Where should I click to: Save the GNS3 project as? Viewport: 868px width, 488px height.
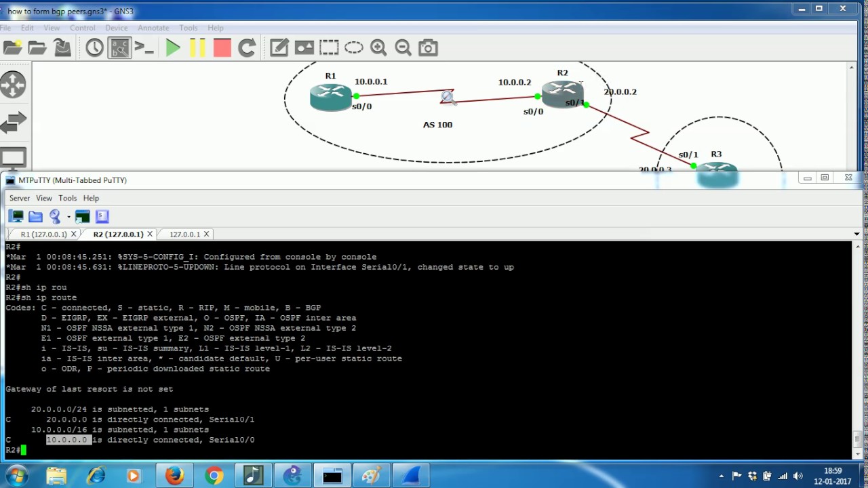pyautogui.click(x=62, y=47)
